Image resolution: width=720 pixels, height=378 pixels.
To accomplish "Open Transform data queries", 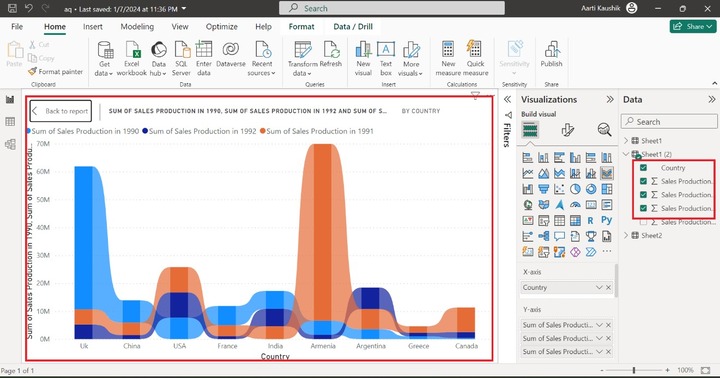I will pyautogui.click(x=302, y=59).
